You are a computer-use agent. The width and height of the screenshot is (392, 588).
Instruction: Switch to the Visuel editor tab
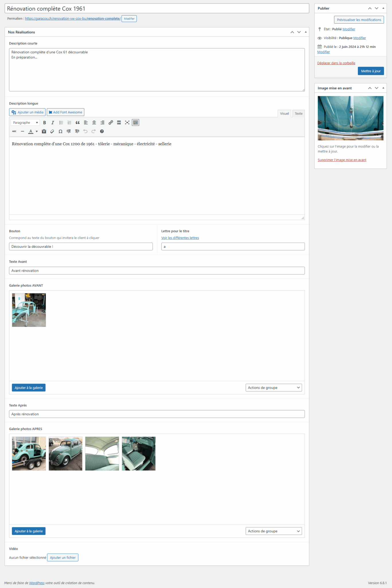click(284, 113)
